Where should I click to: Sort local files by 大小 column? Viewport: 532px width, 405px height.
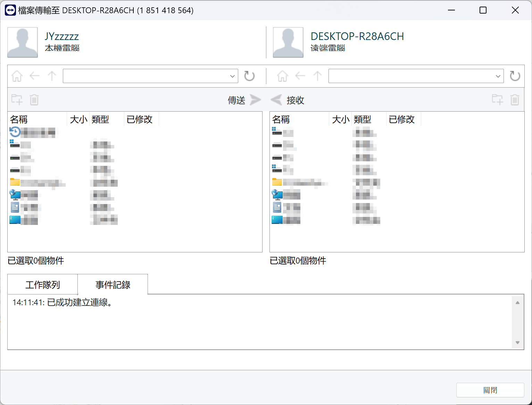click(x=78, y=119)
